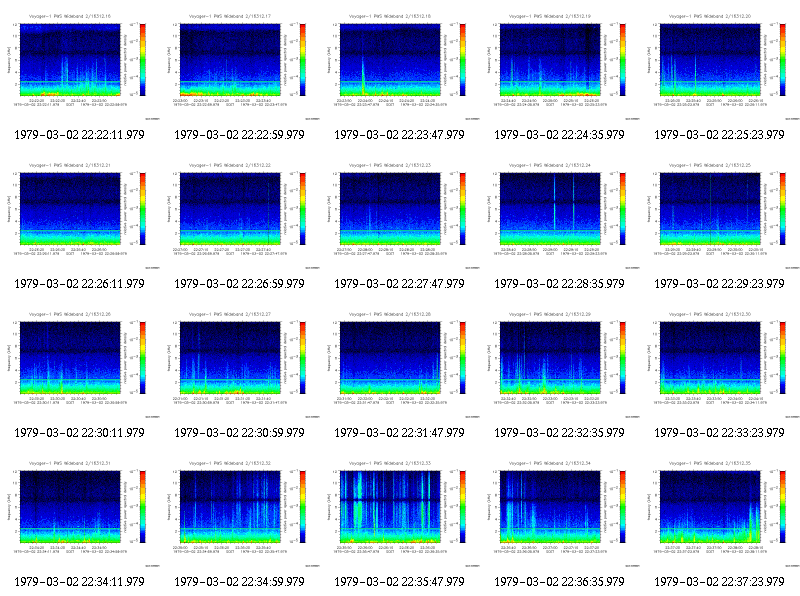View the spectrogram image for 22:26:11.979
800x596 pixels.
click(x=80, y=215)
